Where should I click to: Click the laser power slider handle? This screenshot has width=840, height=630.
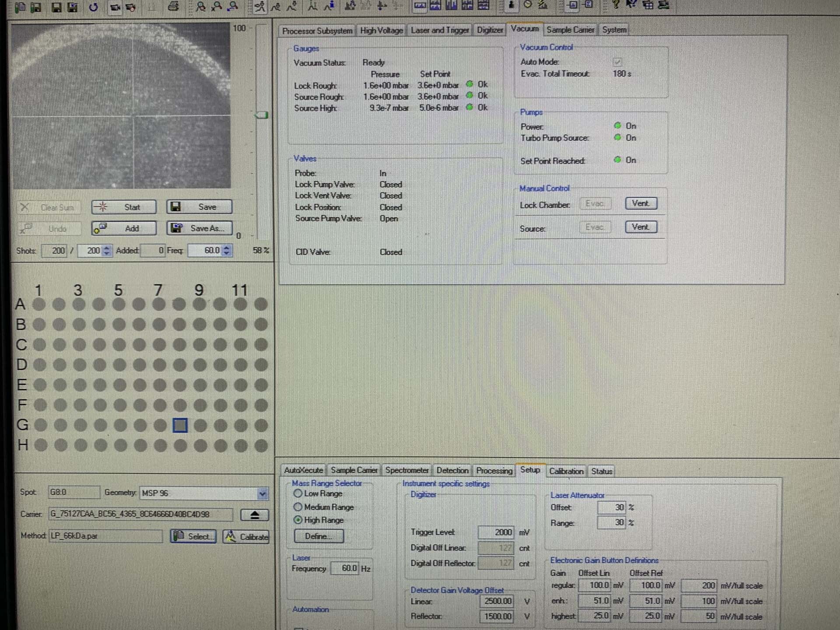pyautogui.click(x=262, y=115)
